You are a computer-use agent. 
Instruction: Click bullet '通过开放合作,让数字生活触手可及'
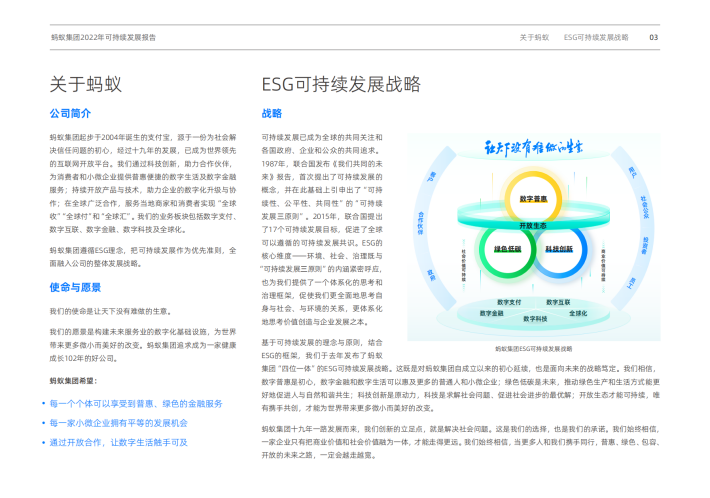tap(118, 442)
